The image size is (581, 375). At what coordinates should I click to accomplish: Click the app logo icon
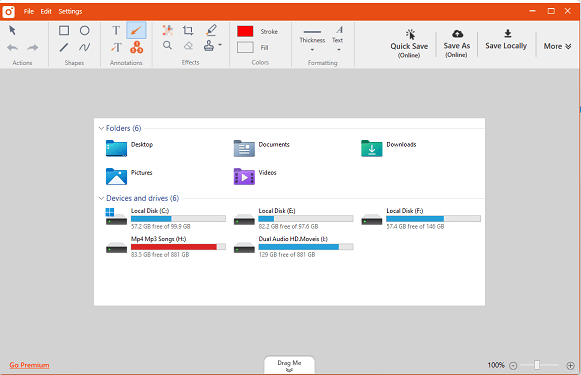9,12
